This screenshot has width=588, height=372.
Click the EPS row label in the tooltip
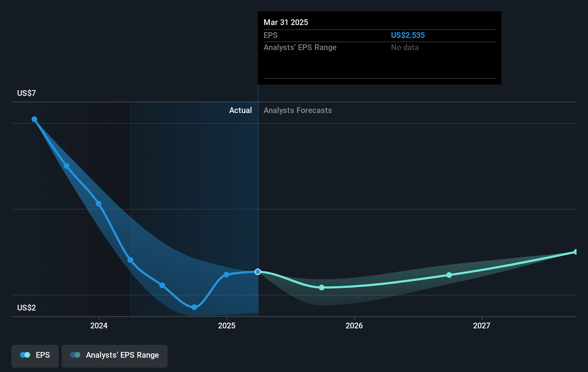[271, 35]
